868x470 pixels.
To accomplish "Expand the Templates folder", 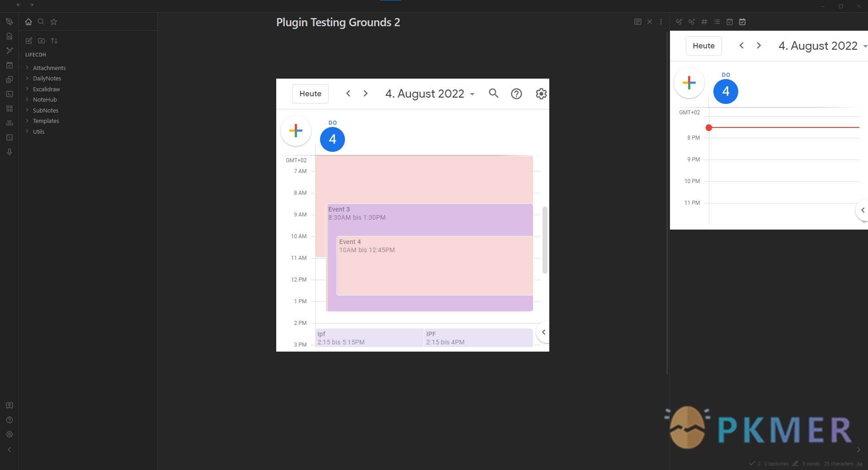I will (x=46, y=121).
